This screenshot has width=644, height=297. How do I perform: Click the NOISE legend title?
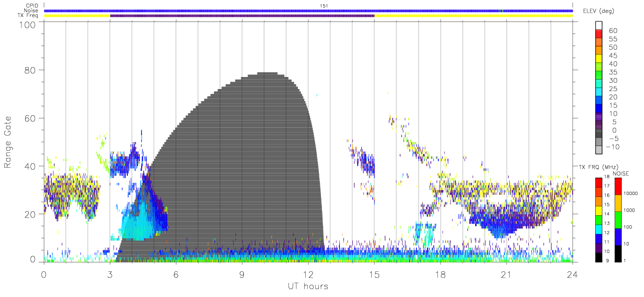[x=621, y=173]
